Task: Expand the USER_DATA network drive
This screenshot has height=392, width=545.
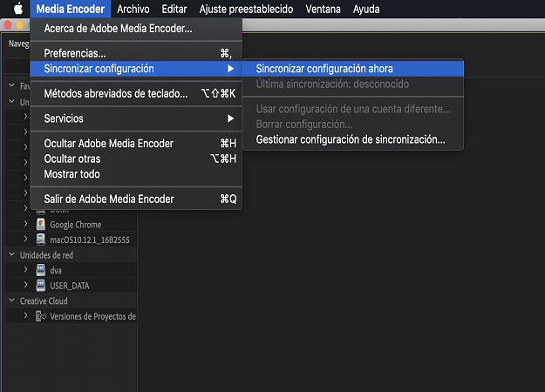Action: (26, 285)
